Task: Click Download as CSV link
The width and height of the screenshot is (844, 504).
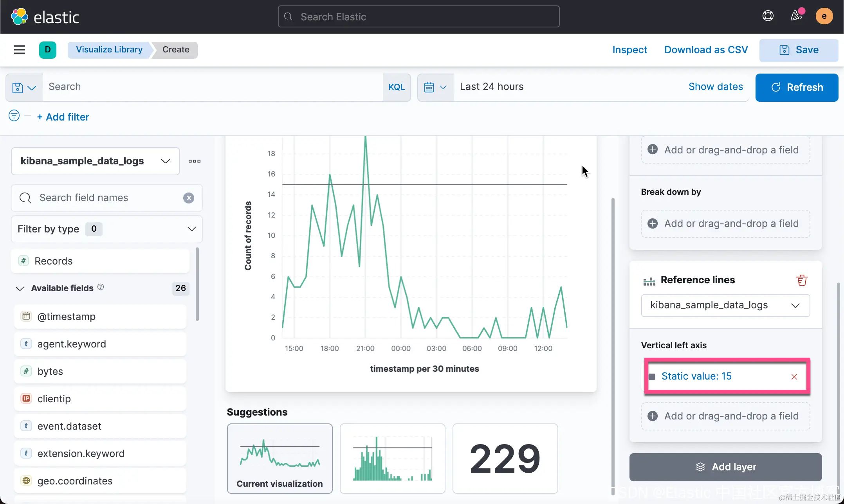Action: click(706, 50)
